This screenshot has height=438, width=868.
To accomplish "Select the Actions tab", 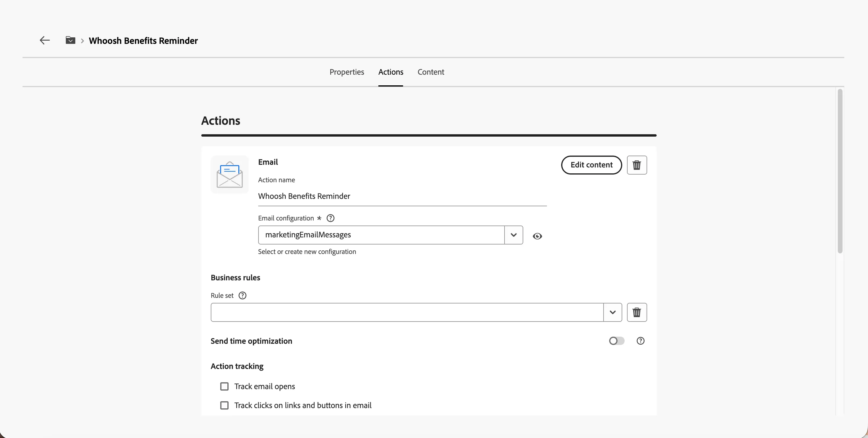I will click(x=390, y=72).
